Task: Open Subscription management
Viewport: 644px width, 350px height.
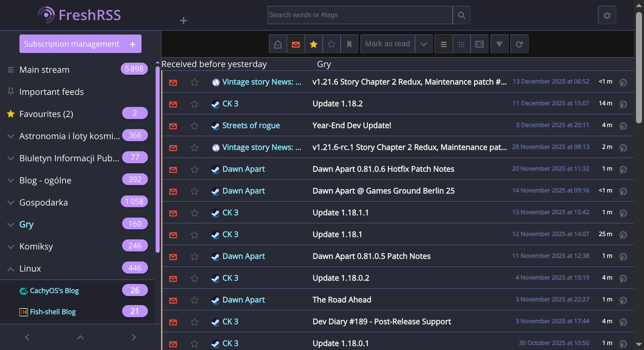Action: tap(71, 44)
